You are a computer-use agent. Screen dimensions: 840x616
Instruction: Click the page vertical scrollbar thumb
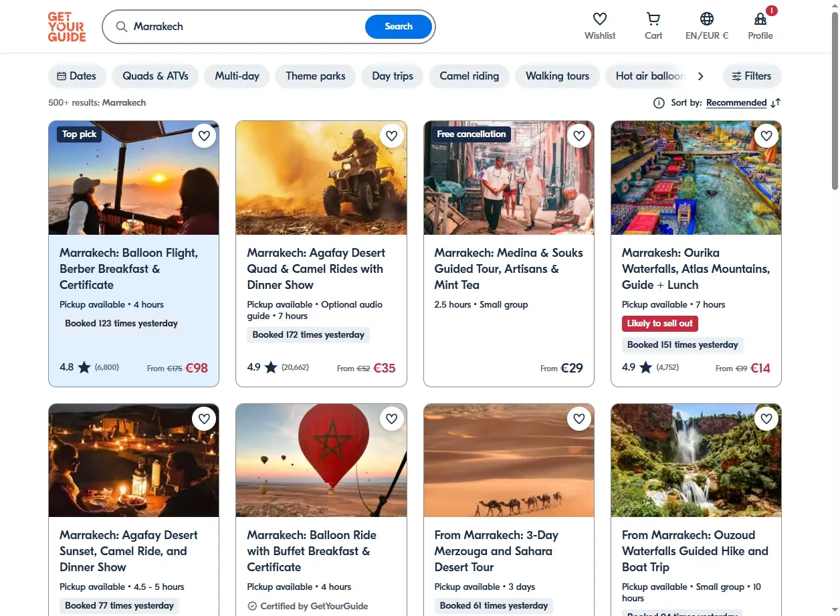(x=834, y=100)
